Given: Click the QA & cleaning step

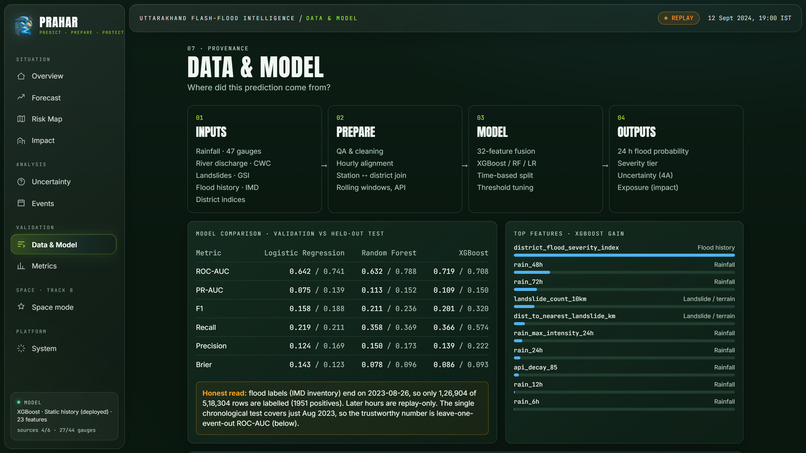Looking at the screenshot, I should 360,151.
